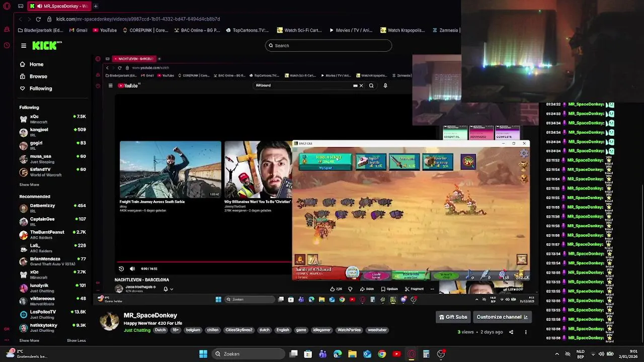Expand Show More under Recommended
This screenshot has width=644, height=362.
click(x=29, y=340)
